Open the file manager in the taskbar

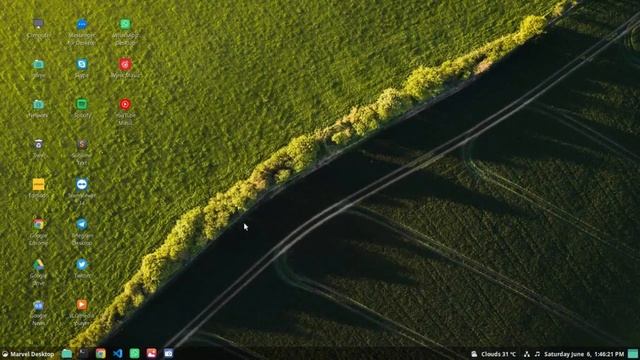pyautogui.click(x=67, y=353)
